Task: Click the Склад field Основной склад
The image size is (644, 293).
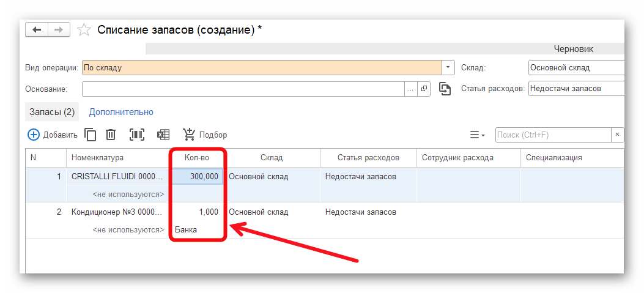Action: point(576,67)
